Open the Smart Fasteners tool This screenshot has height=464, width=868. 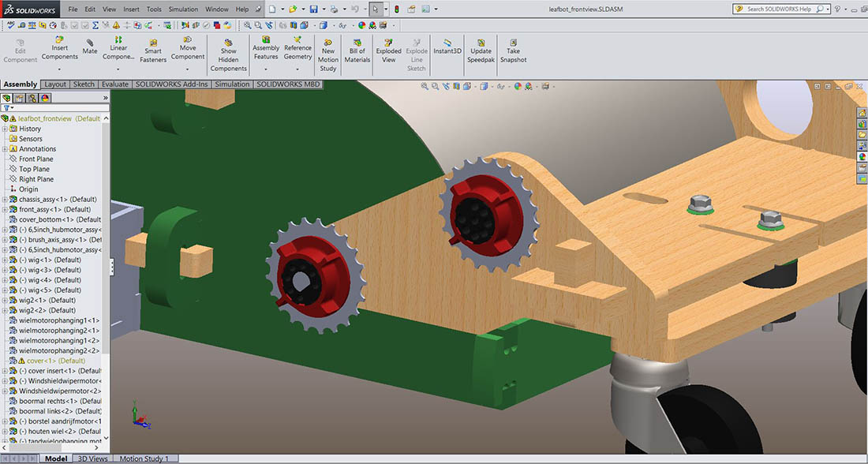[x=153, y=51]
